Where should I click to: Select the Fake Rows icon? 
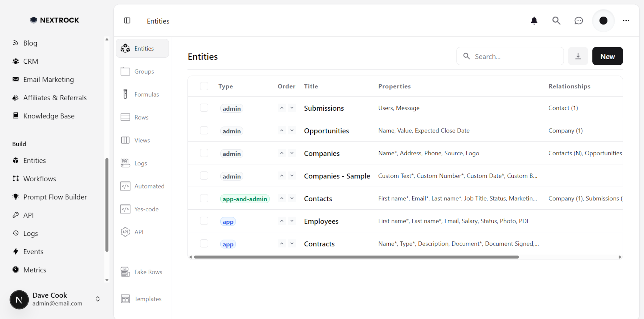tap(126, 272)
